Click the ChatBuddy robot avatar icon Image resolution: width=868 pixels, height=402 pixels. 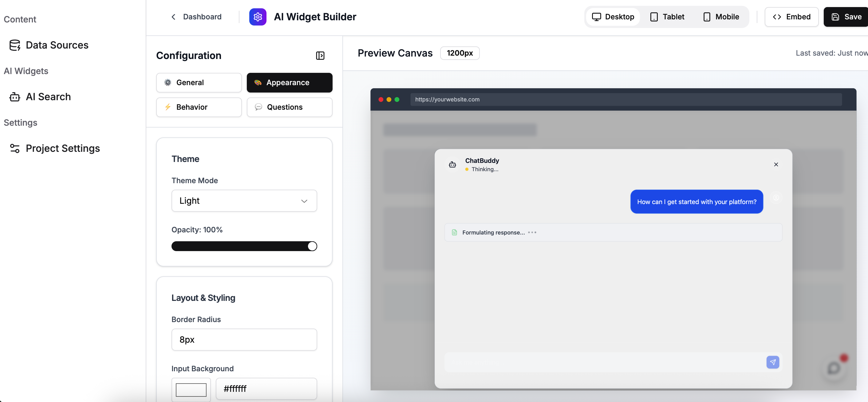coord(452,164)
